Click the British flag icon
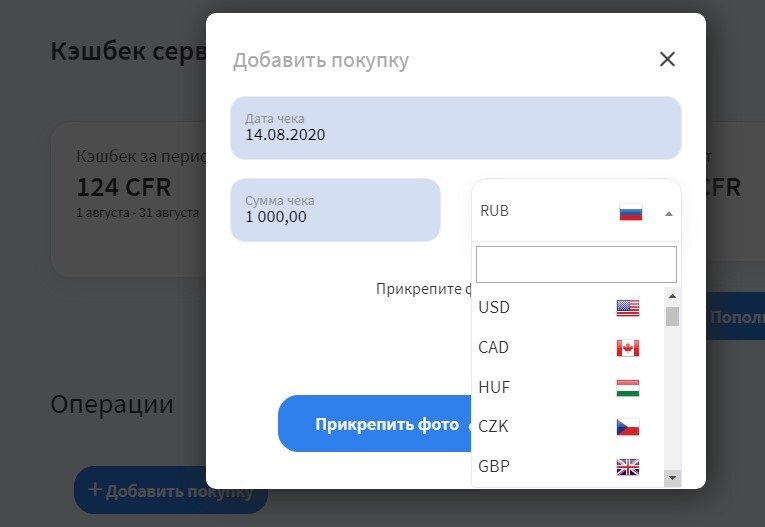This screenshot has height=527, width=765. (628, 467)
